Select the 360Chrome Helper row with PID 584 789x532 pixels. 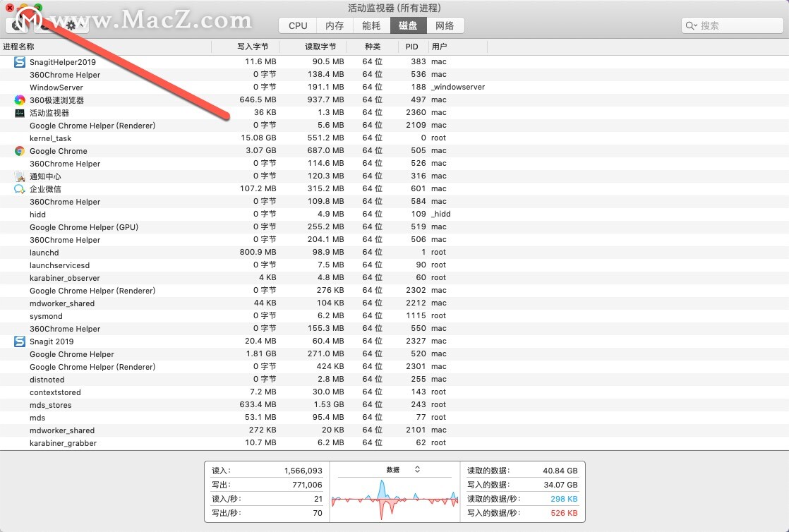tap(394, 201)
